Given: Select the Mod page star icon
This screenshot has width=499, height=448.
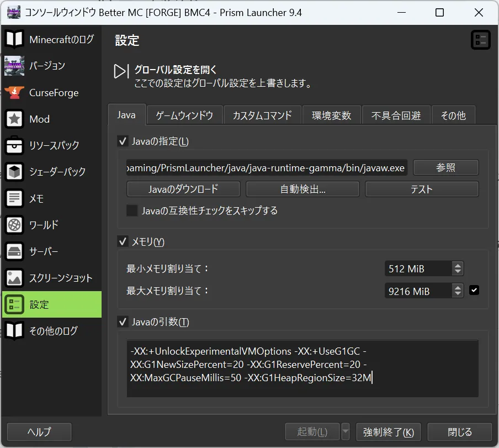Looking at the screenshot, I should (15, 119).
